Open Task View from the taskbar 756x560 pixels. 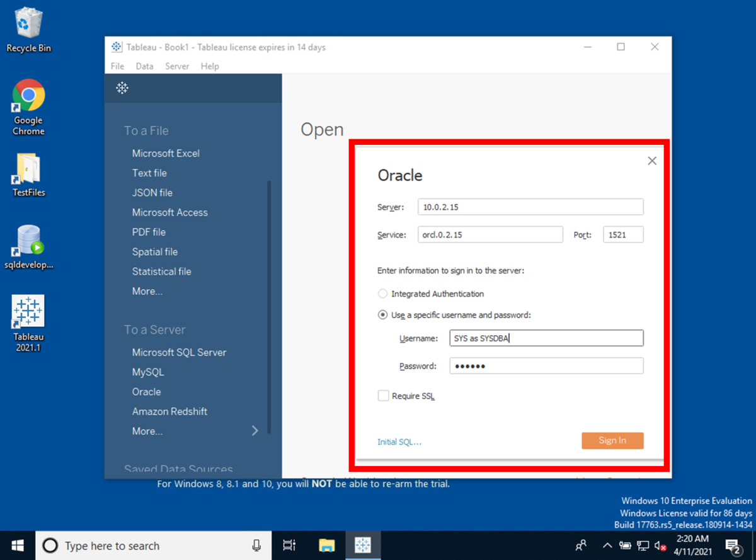(x=289, y=546)
